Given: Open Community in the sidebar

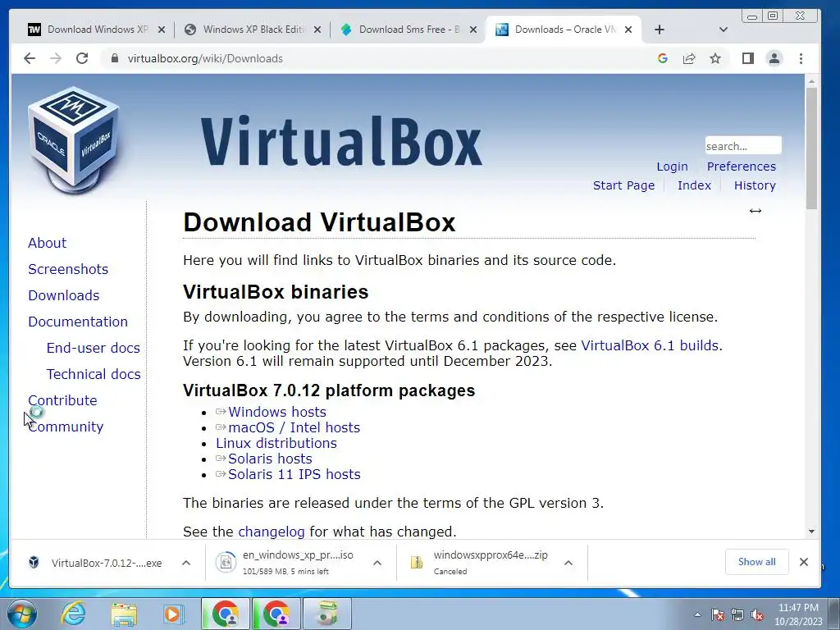Looking at the screenshot, I should (66, 427).
